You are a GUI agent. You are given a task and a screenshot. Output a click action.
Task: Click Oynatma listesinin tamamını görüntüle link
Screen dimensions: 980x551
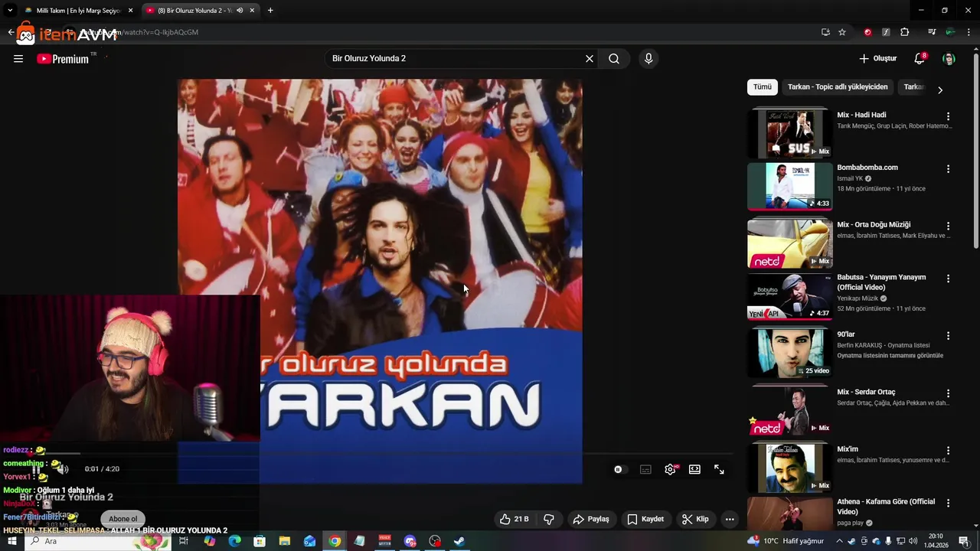pos(890,356)
